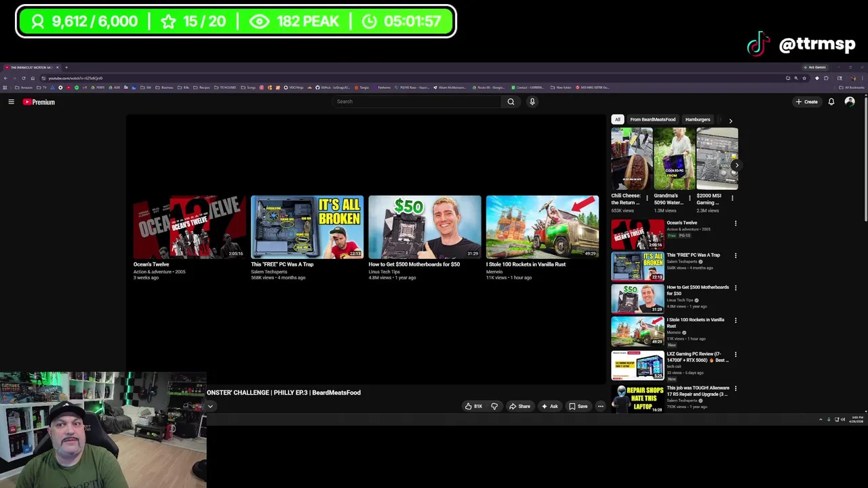Select the 'All' filter chip
The image size is (868, 488).
617,119
